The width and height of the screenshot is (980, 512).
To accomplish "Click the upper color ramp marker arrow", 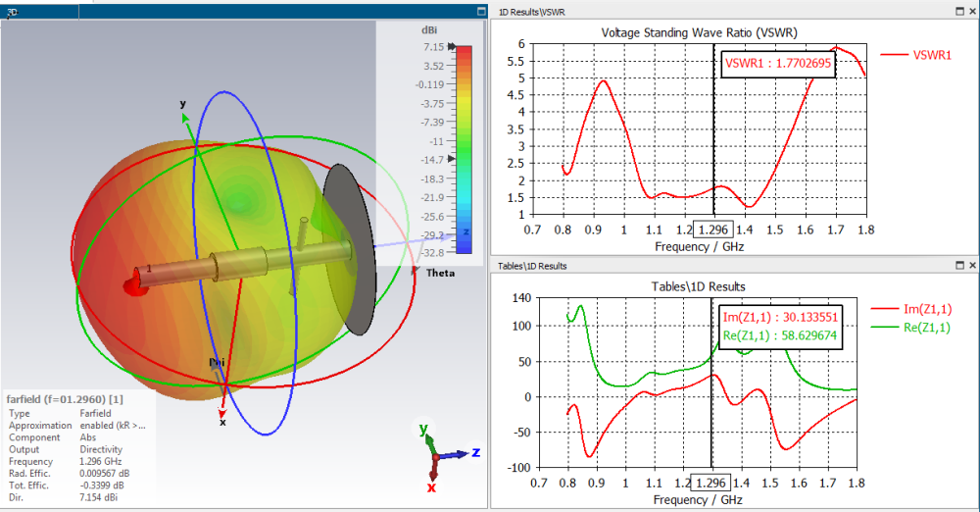I will pos(452,47).
